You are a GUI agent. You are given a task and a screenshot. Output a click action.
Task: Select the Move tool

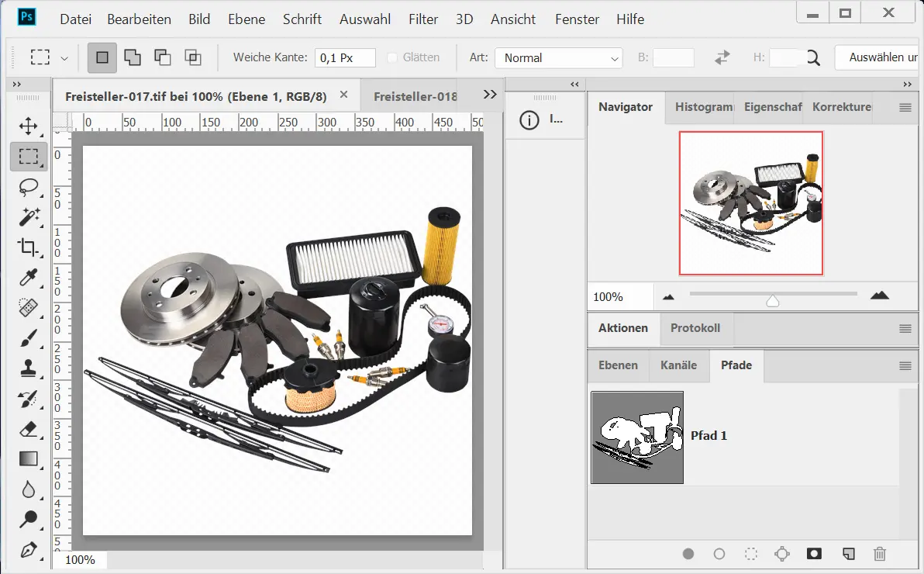[x=29, y=126]
